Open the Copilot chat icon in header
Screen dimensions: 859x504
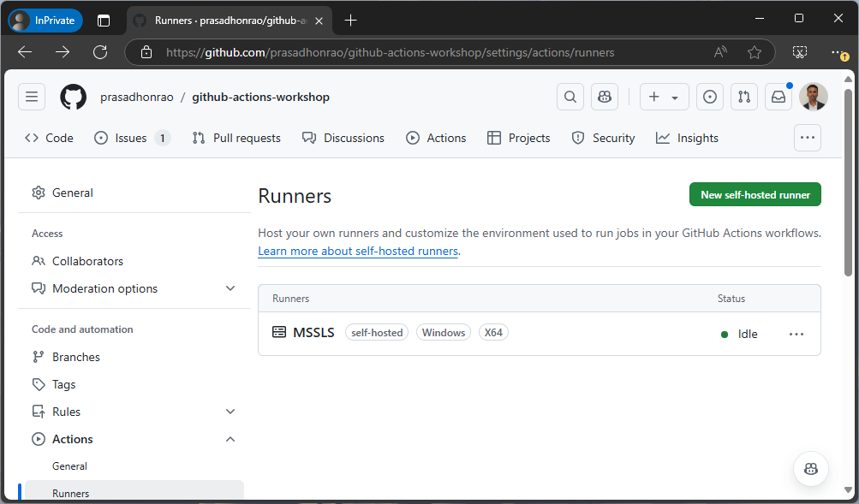[605, 97]
